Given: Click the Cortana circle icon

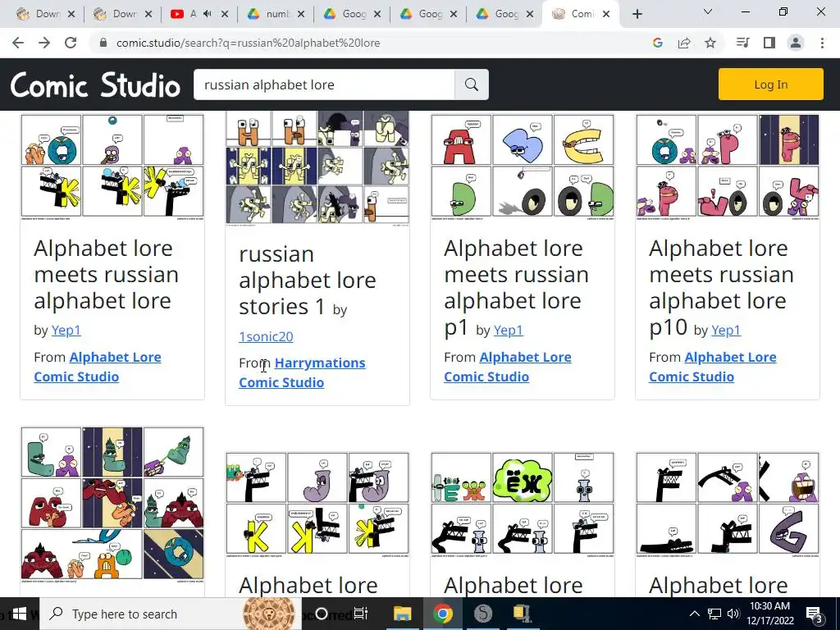Looking at the screenshot, I should pos(322,614).
